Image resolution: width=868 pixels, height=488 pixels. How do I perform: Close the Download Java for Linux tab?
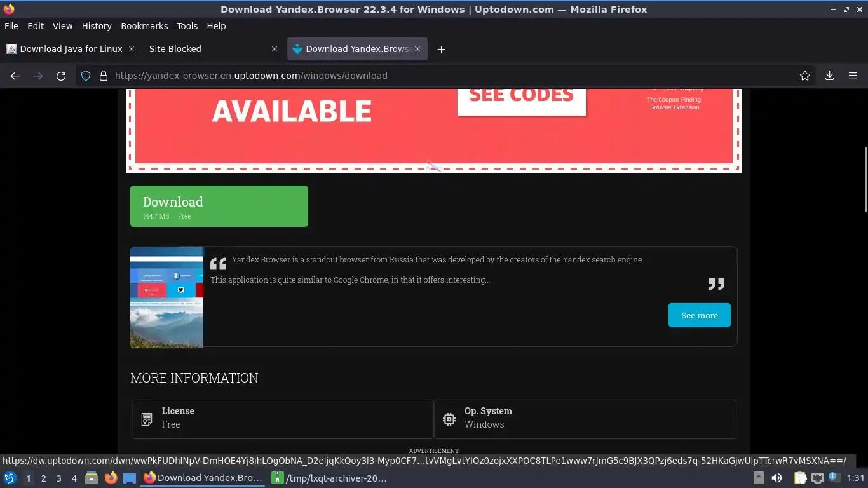click(x=132, y=49)
